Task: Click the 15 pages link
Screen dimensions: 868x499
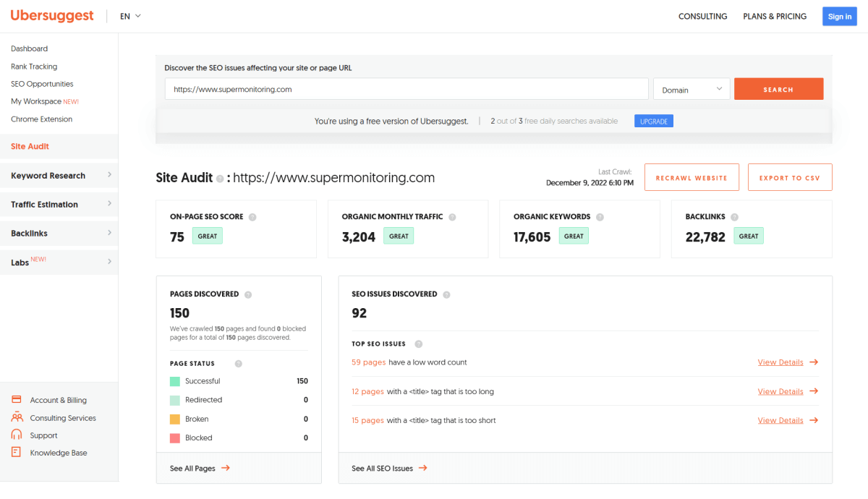Action: (x=367, y=420)
